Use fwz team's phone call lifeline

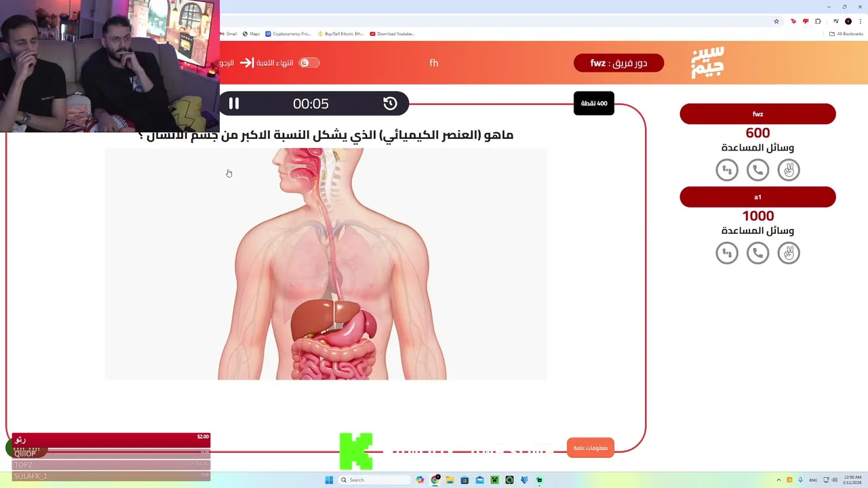(757, 170)
